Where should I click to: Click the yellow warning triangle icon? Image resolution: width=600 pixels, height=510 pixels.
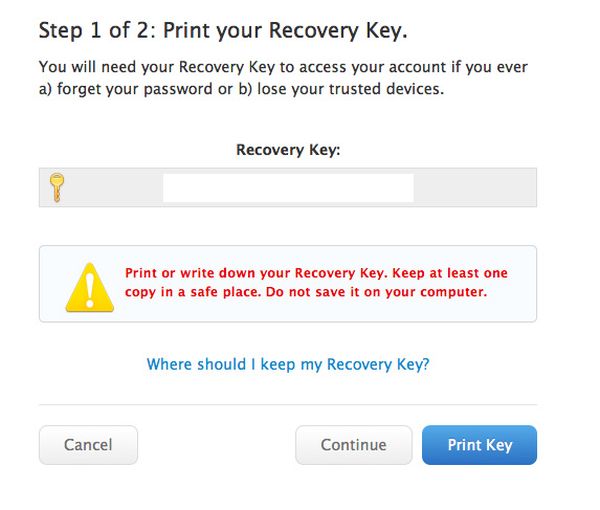[90, 287]
